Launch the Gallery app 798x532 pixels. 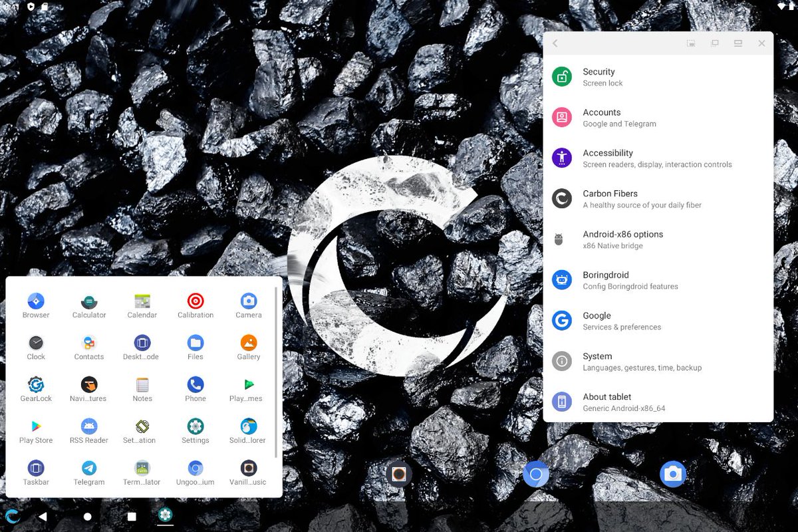(x=249, y=348)
